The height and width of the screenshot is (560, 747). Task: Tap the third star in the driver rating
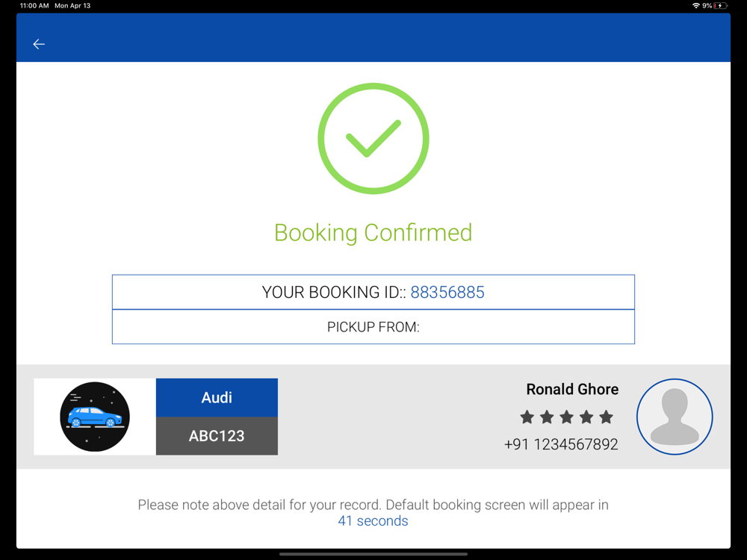tap(566, 417)
